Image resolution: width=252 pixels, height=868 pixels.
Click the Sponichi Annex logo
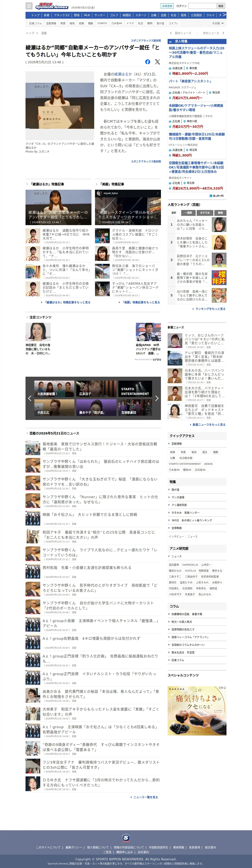click(x=51, y=6)
